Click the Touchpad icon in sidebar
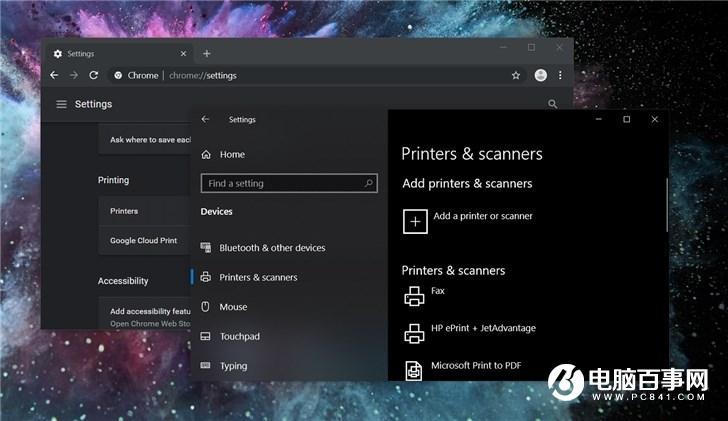Screen dimensions: 728x421 [x=206, y=336]
